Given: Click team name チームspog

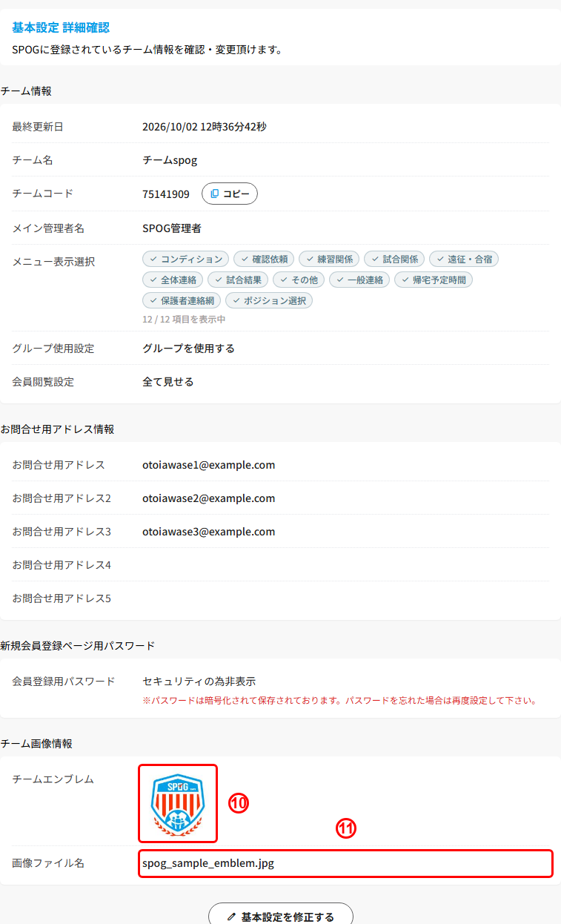Looking at the screenshot, I should pyautogui.click(x=170, y=160).
